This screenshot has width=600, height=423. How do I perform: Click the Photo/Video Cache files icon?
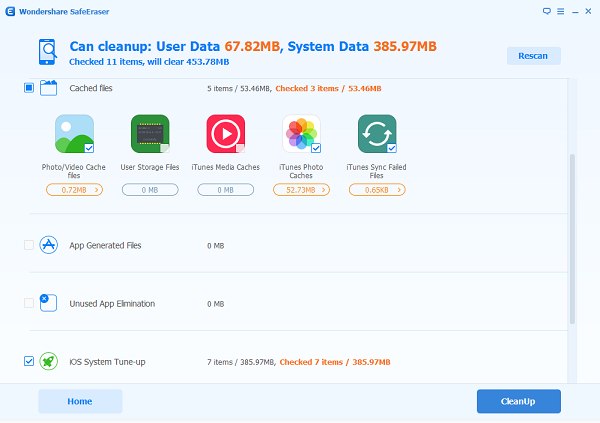[x=74, y=134]
